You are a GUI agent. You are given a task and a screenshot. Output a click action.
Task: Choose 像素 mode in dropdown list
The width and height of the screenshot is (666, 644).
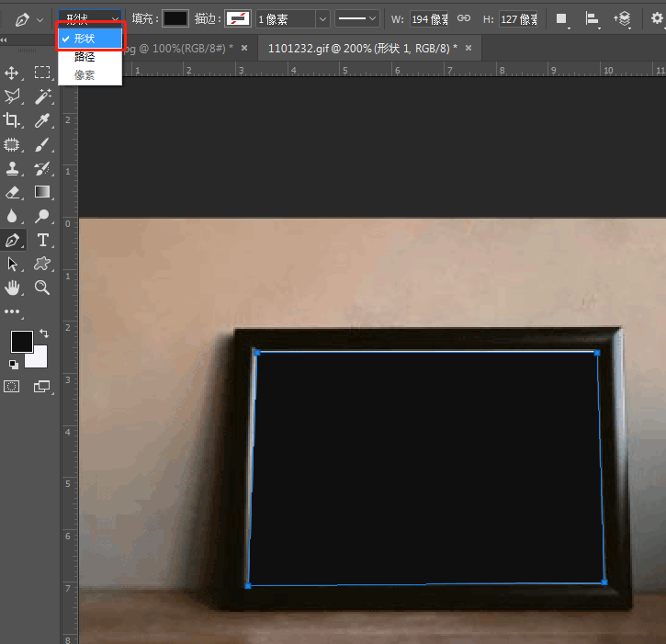[x=90, y=75]
